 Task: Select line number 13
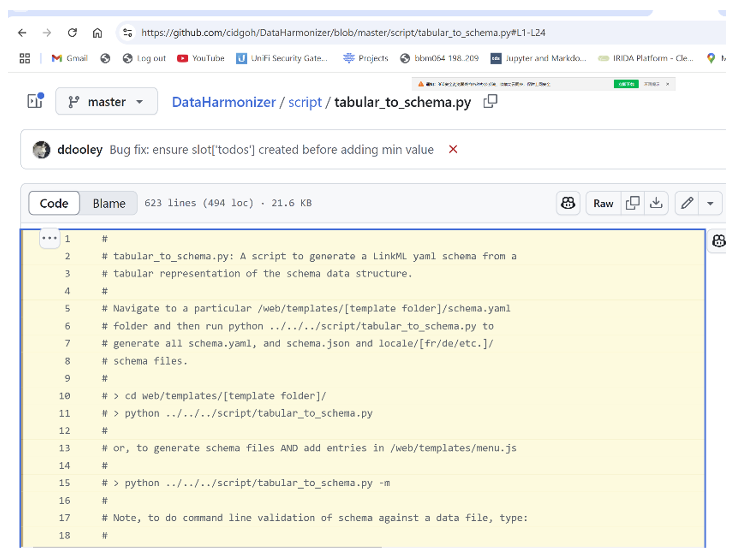[x=64, y=448]
